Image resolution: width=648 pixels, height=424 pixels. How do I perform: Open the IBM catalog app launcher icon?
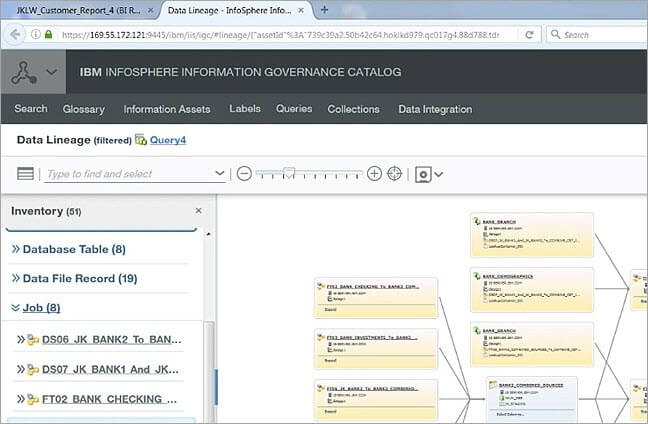[24, 72]
